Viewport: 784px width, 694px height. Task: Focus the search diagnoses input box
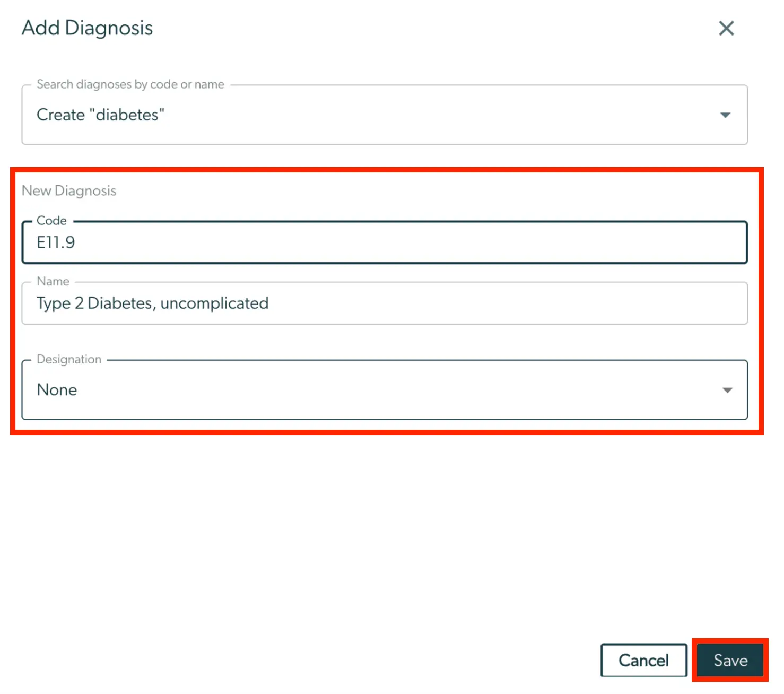tap(371, 115)
